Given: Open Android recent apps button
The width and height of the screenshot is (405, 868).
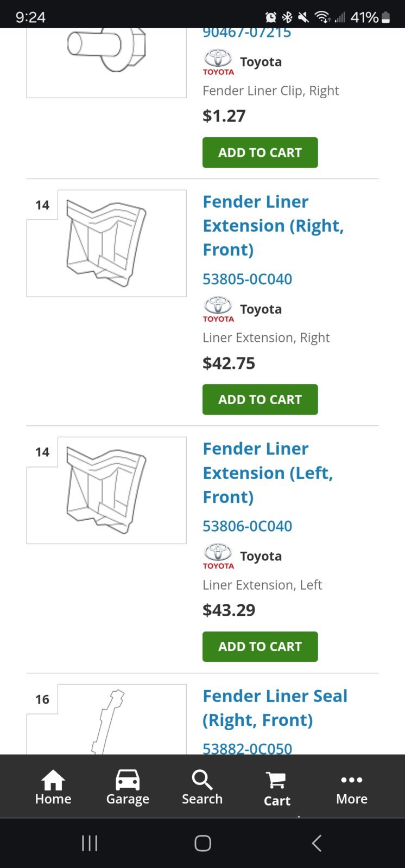Looking at the screenshot, I should click(x=90, y=843).
